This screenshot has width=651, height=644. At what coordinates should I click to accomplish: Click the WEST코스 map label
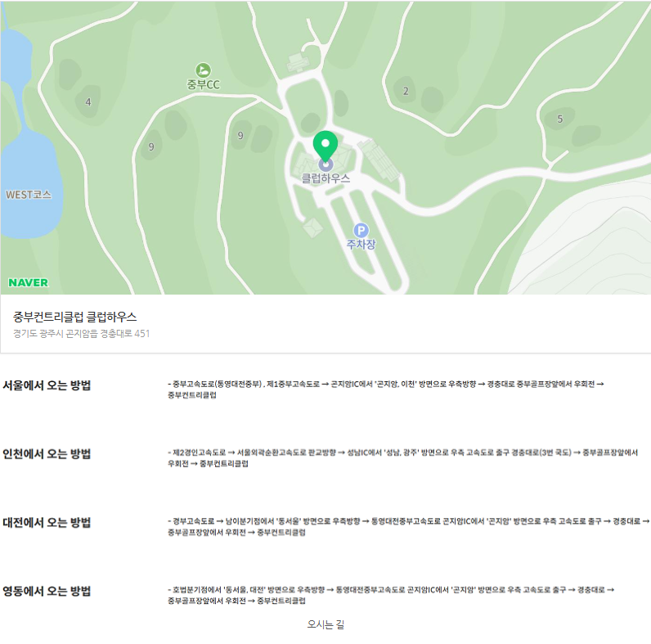[29, 195]
